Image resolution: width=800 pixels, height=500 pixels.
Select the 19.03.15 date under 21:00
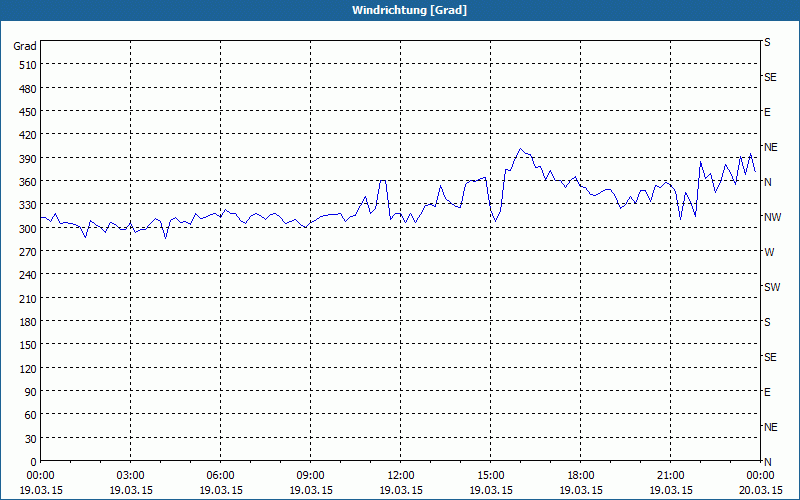click(x=670, y=490)
